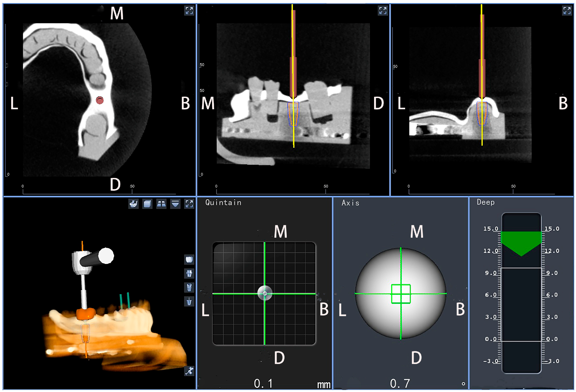Expand the mesio-distal section view fullscreen
Screen dimensions: 576x392
click(x=383, y=11)
